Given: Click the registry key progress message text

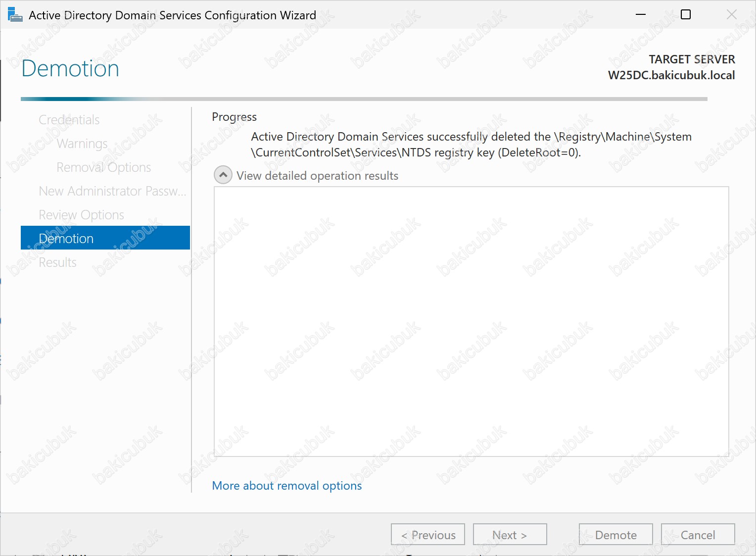Looking at the screenshot, I should coord(471,145).
